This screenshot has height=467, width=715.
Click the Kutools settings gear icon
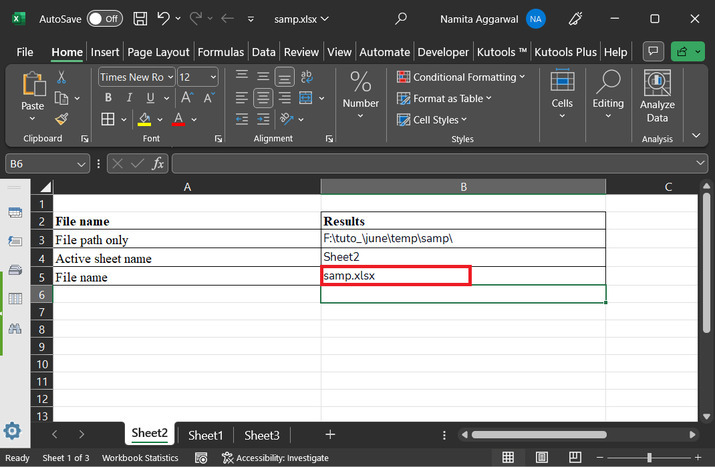(x=12, y=431)
